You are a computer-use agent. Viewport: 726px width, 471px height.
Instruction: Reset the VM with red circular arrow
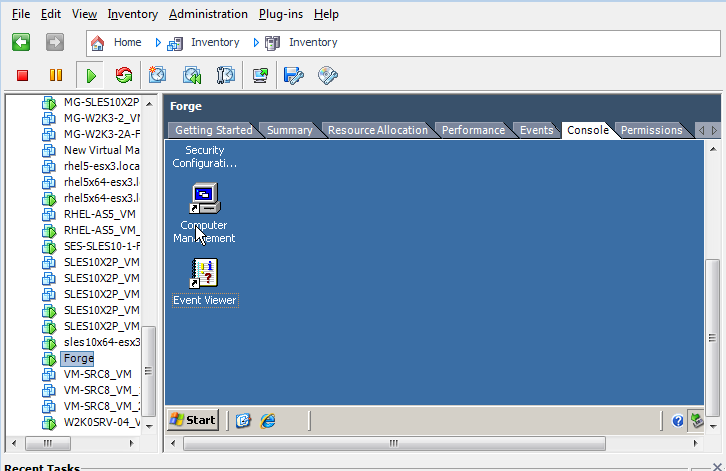(124, 75)
